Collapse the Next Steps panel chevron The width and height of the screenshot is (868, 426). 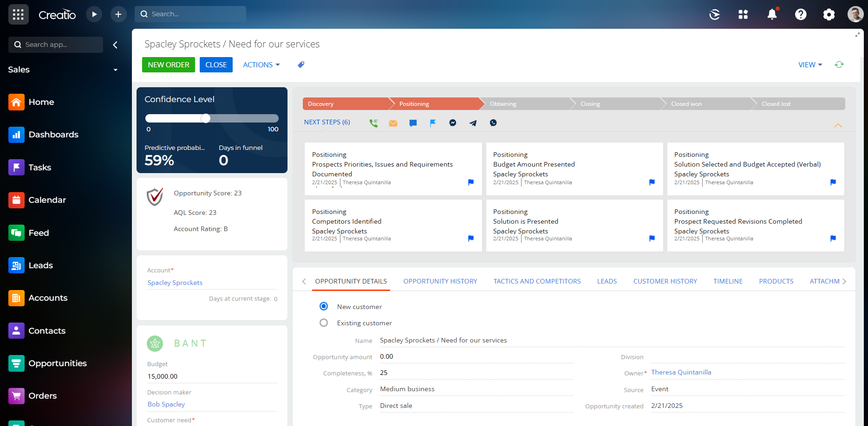point(838,126)
